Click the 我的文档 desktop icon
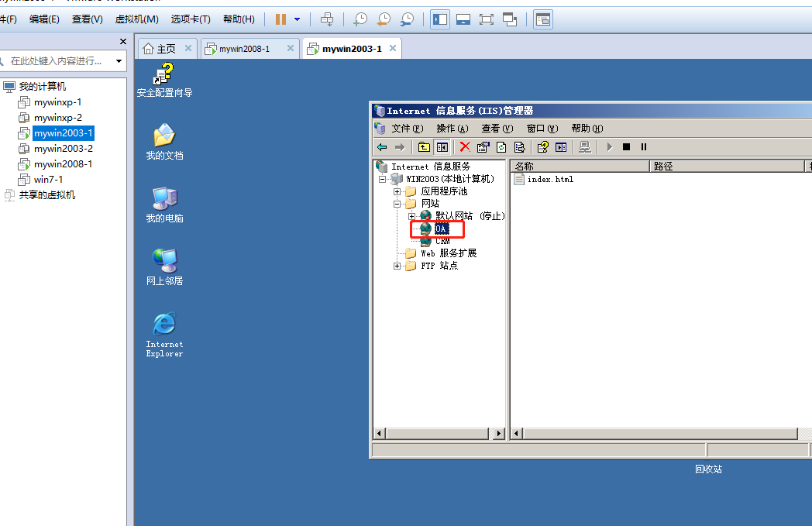 (164, 143)
